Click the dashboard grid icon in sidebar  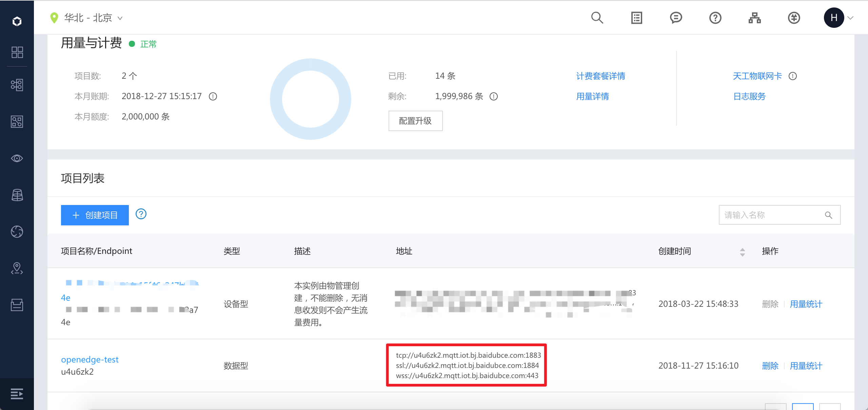pos(17,52)
